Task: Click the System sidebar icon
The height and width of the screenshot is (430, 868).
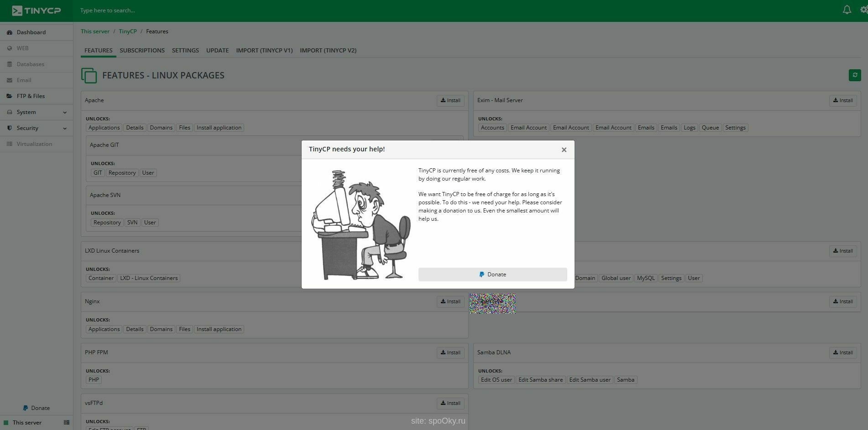Action: click(10, 112)
